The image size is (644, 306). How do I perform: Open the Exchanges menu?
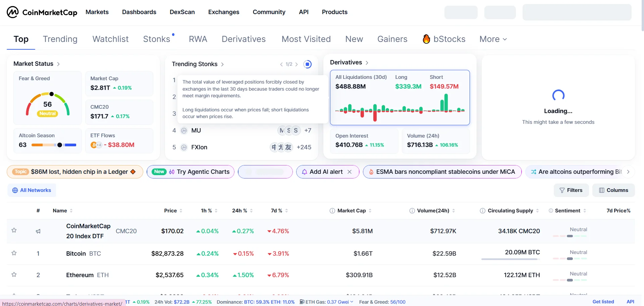[x=224, y=12]
